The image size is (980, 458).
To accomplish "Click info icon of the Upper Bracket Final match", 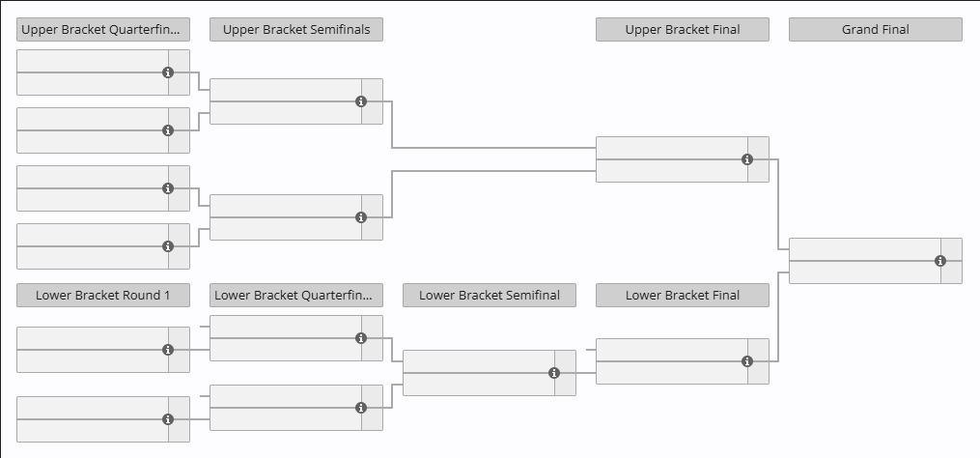I will coord(747,159).
